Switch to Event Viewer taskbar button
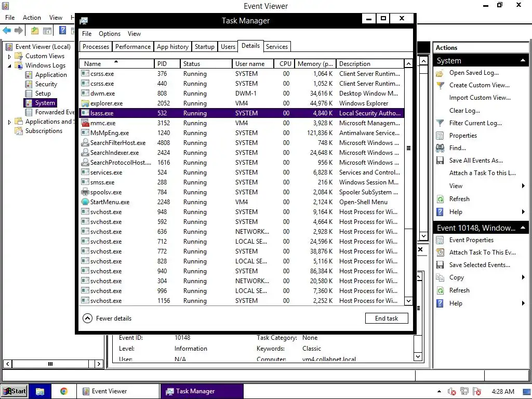This screenshot has height=399, width=532. point(117,391)
